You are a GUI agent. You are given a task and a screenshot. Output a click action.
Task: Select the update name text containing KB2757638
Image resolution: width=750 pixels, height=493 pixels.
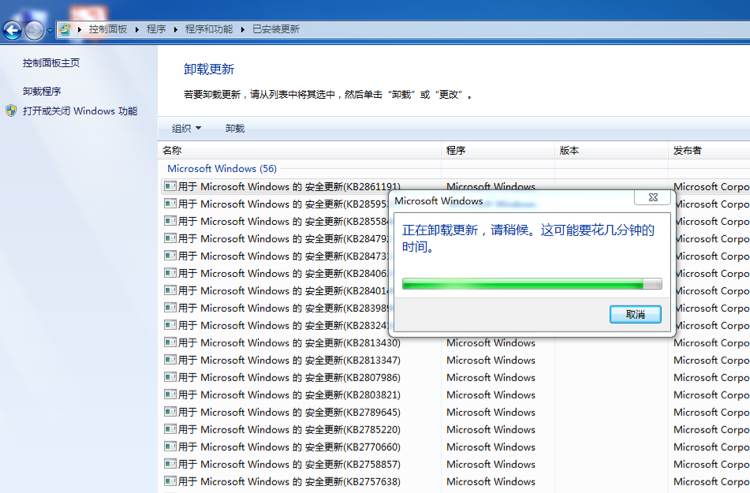289,482
